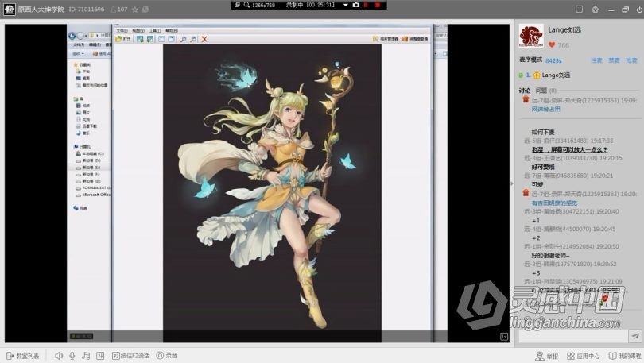This screenshot has height=363, width=644.
Task: Click the chat message input field
Action: coord(573,336)
